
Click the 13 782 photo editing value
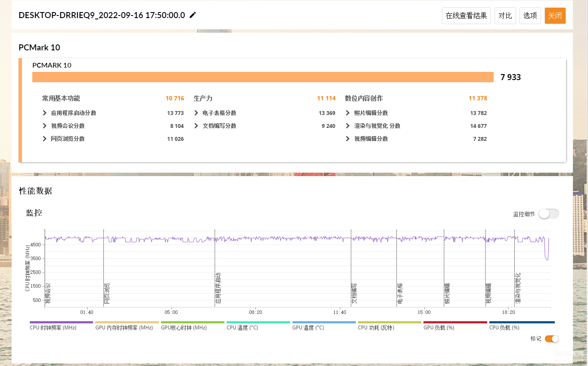coord(479,113)
